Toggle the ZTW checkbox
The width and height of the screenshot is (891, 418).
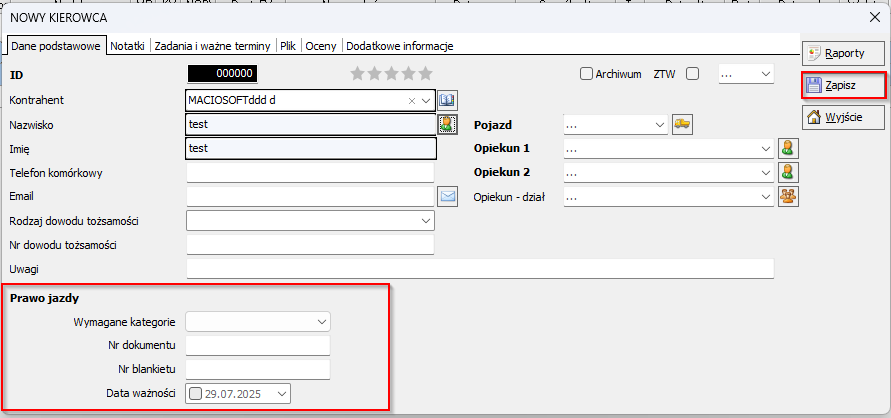692,74
